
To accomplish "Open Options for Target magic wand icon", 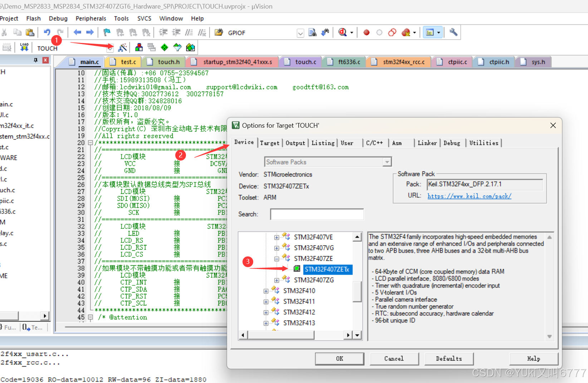I will [x=123, y=47].
